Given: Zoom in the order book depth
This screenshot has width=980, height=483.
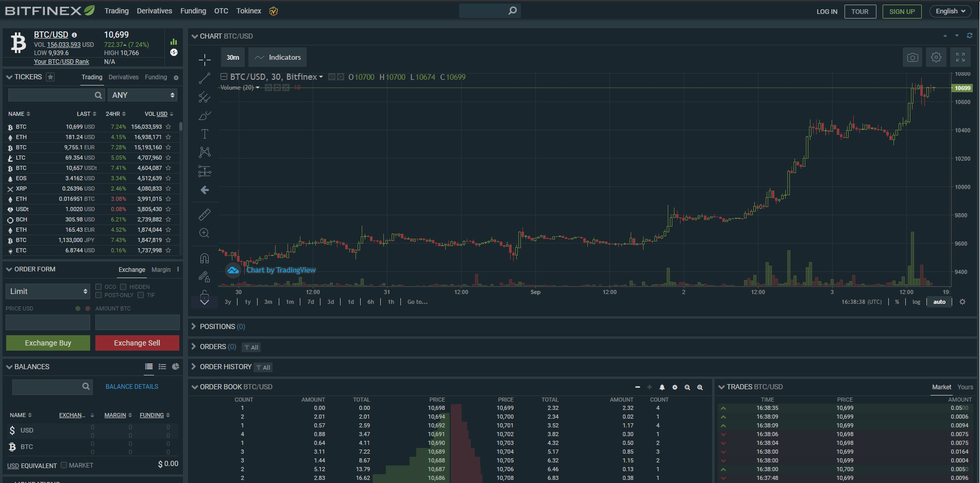Looking at the screenshot, I should click(700, 387).
